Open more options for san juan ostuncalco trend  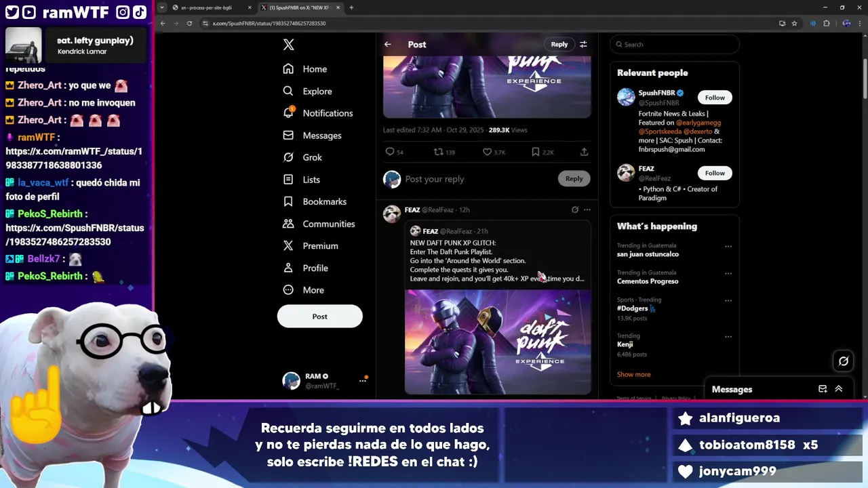pyautogui.click(x=728, y=246)
